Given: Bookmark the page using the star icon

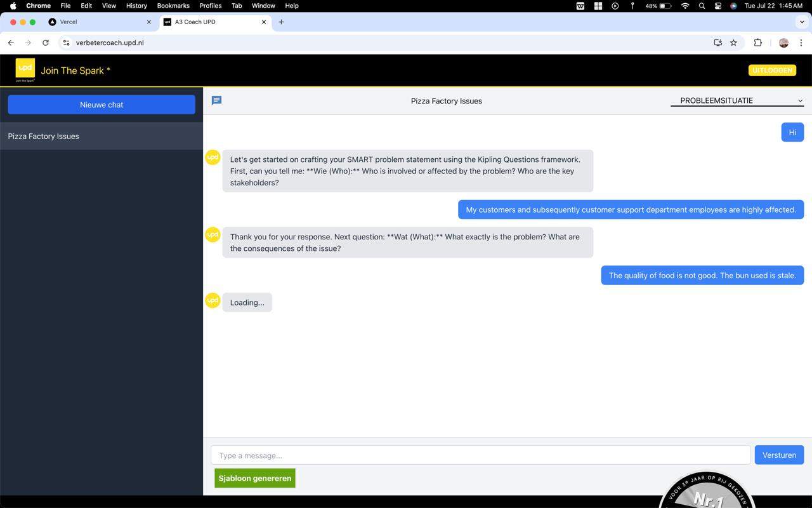Looking at the screenshot, I should click(x=734, y=43).
